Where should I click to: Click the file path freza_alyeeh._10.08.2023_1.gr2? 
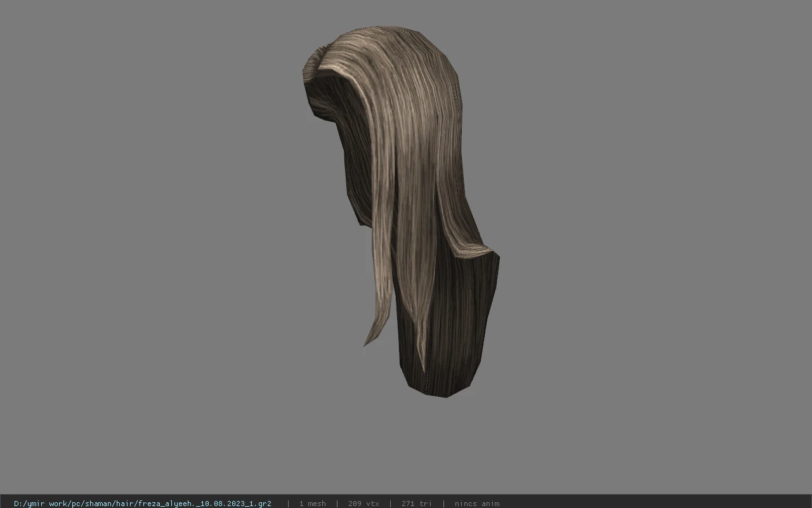[143, 504]
